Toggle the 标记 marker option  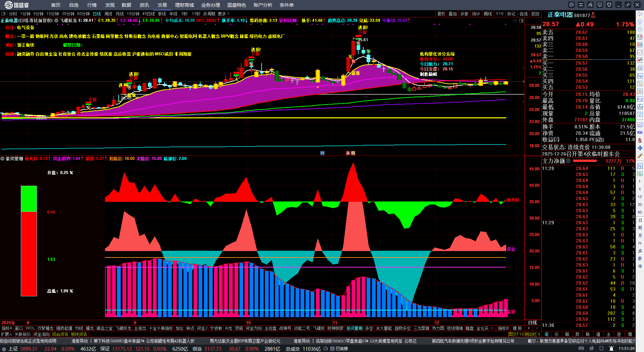(x=511, y=14)
